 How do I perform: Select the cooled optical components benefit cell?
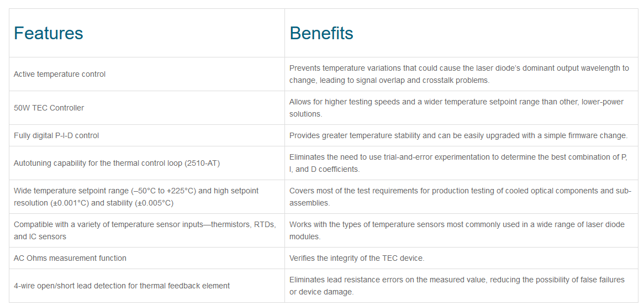pyautogui.click(x=460, y=197)
